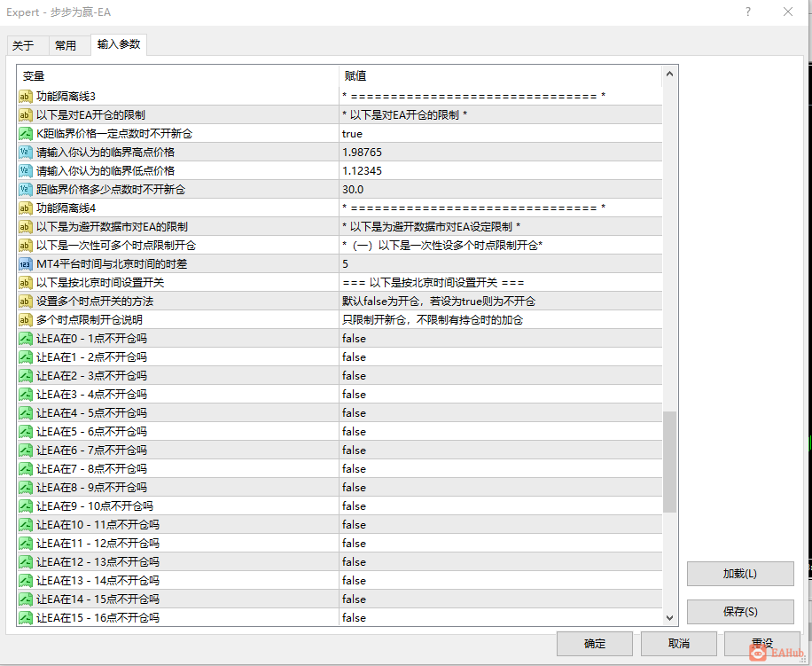Screen dimensions: 812x666
Task: Click the boolean icon for K距临界价格一定点数时不开新仓
Action: (26, 134)
